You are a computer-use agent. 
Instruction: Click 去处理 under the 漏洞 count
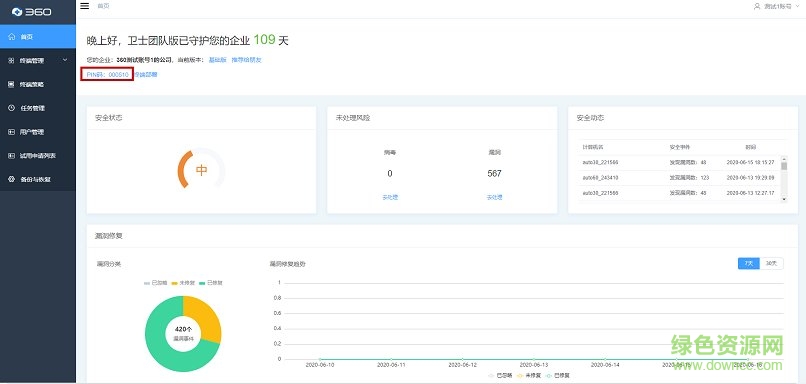pos(494,197)
